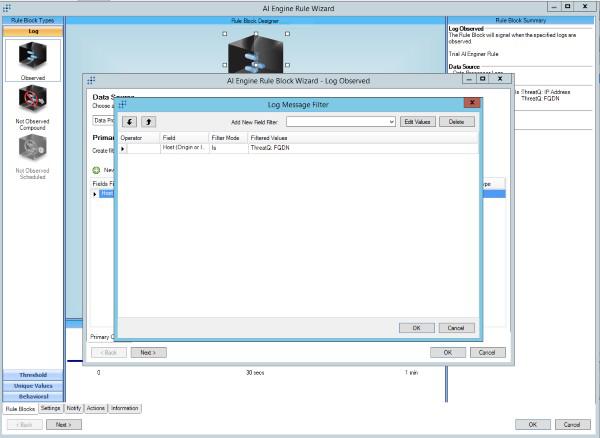
Task: Cancel the Log Message Filter dialog
Action: (x=457, y=328)
